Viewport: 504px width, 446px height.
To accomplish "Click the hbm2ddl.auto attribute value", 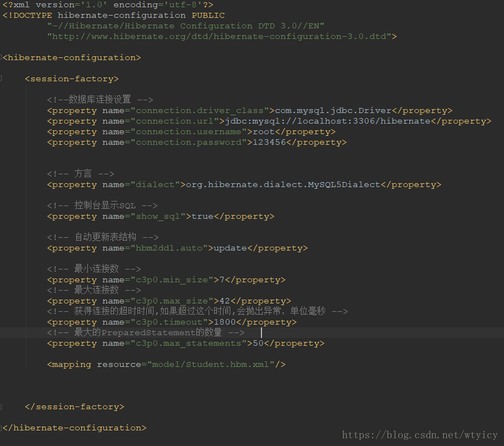I will pyautogui.click(x=169, y=248).
